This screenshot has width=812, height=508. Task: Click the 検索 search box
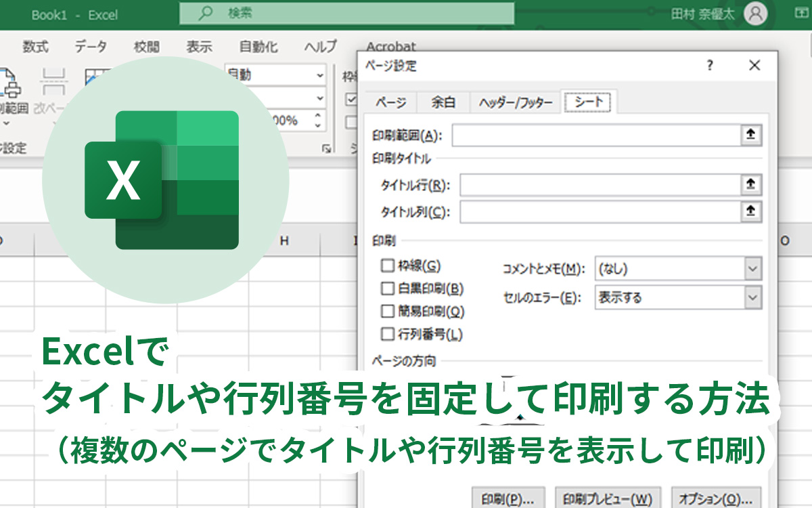pyautogui.click(x=346, y=14)
